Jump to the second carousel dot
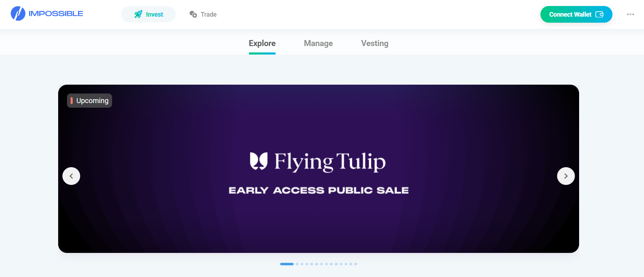This screenshot has width=644, height=277. point(297,264)
